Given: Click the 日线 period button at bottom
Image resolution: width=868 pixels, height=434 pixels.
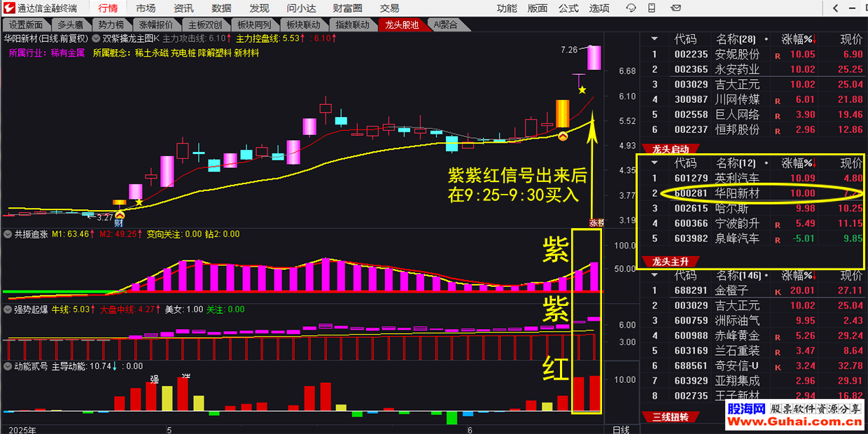Looking at the screenshot, I should coord(620,429).
